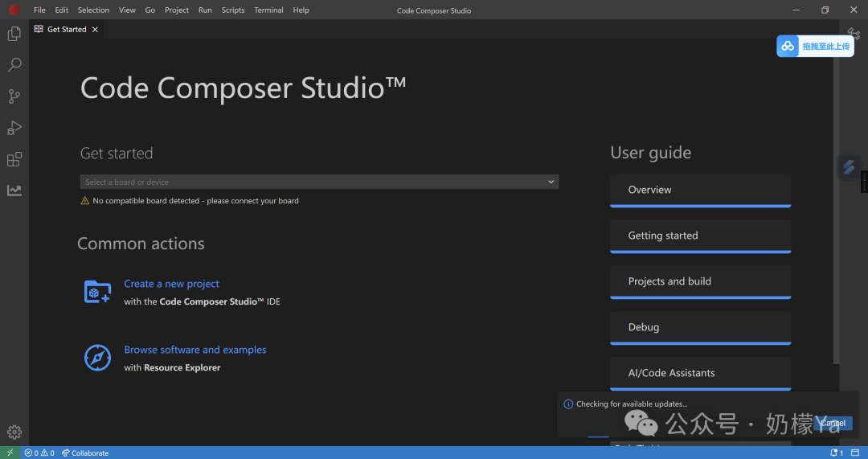Open the Getting started user guide button
The height and width of the screenshot is (459, 868).
(700, 236)
